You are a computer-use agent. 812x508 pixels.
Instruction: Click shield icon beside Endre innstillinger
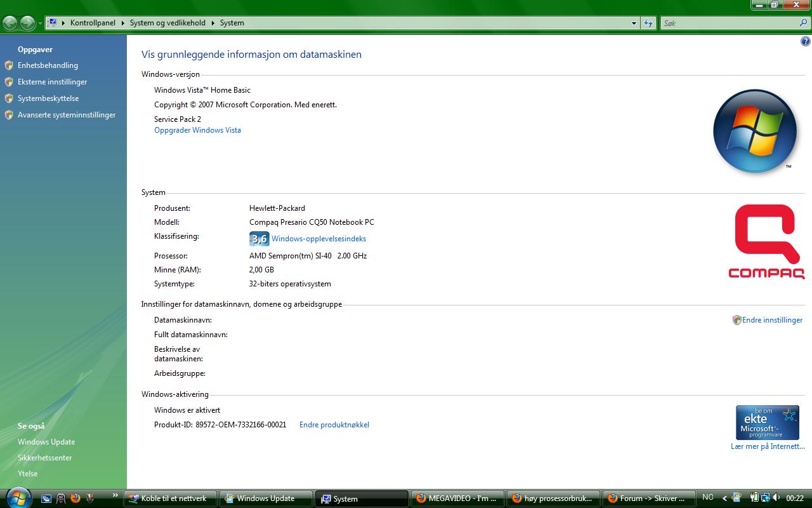[x=737, y=320]
